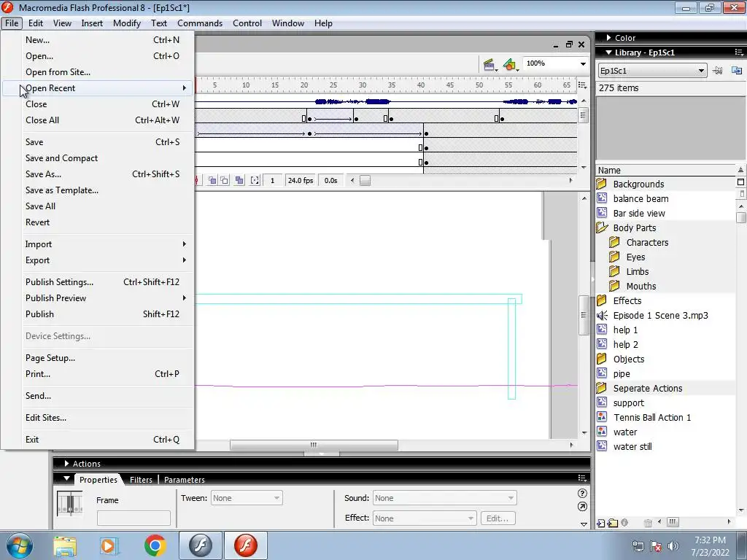Click frame 40 on the timeline ruler

pyautogui.click(x=421, y=85)
